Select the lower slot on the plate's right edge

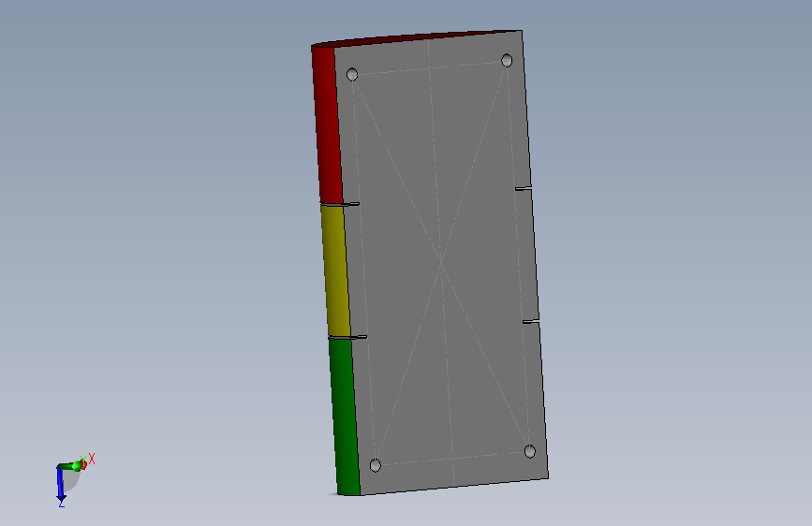click(531, 322)
